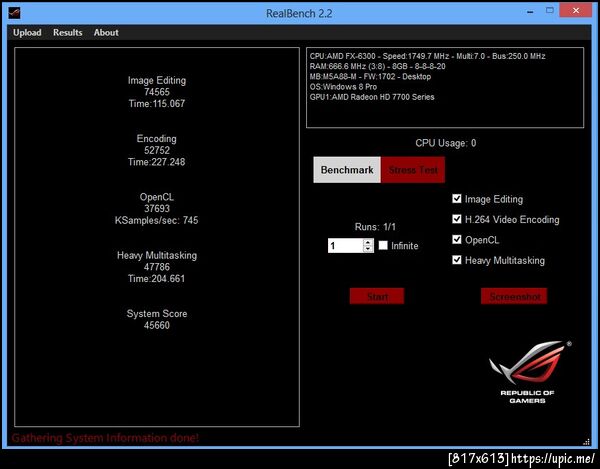Uncheck the Image Editing checkbox
Viewport: 600px width, 469px height.
457,199
